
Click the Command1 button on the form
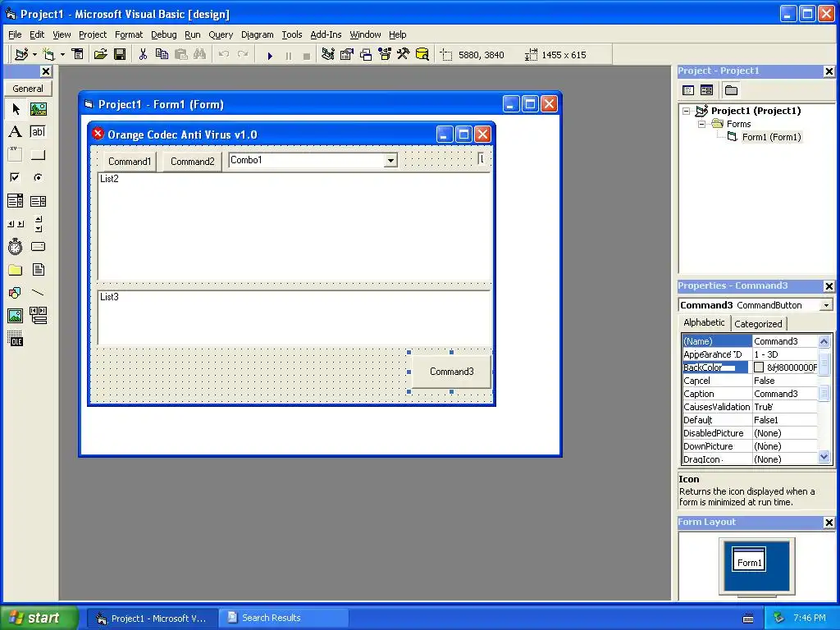[129, 162]
